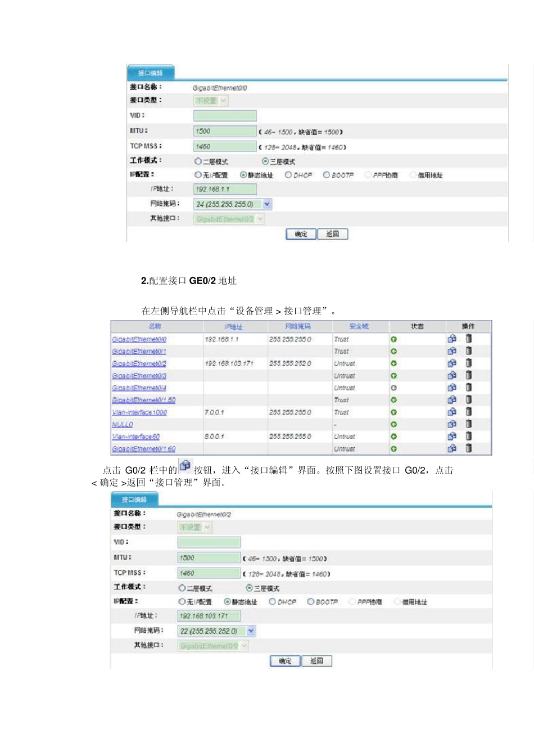Click 返回 button in GigabitEthernet0/2 form
Image resolution: width=534 pixels, height=756 pixels.
point(317,661)
